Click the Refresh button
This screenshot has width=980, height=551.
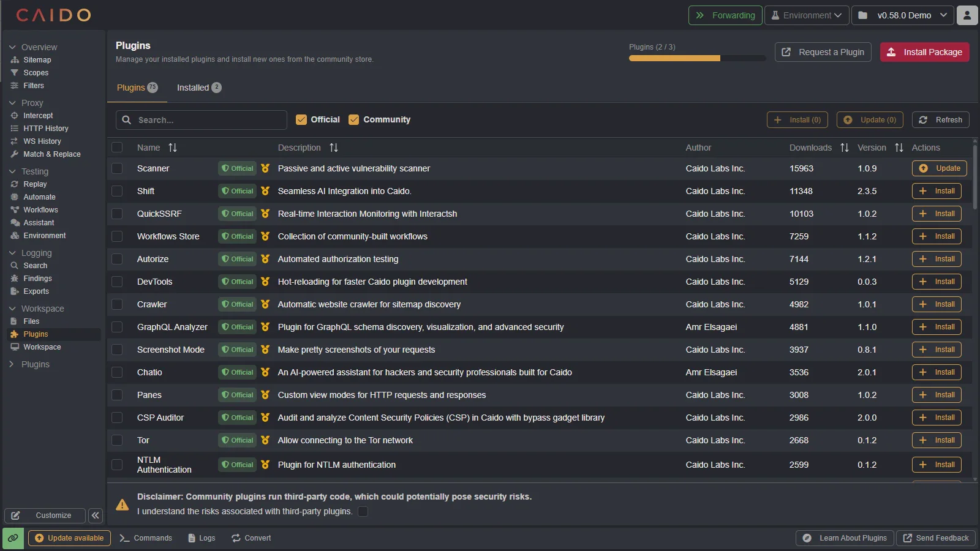tap(941, 120)
